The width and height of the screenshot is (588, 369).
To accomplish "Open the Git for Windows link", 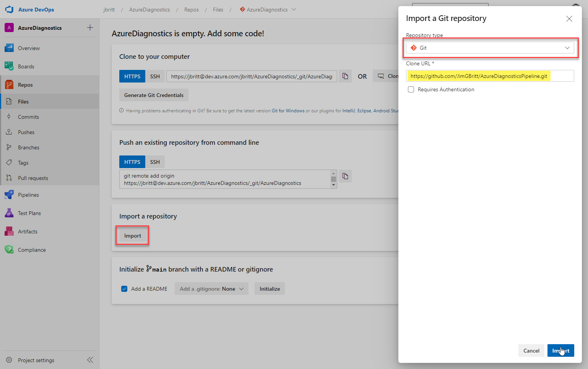I will pyautogui.click(x=288, y=111).
